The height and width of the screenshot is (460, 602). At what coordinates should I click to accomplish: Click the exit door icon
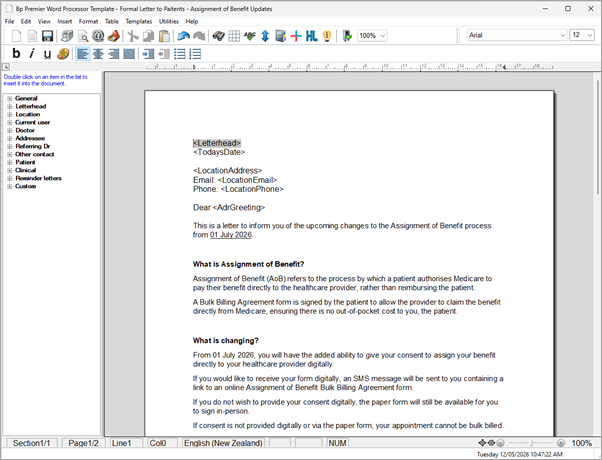coord(347,36)
